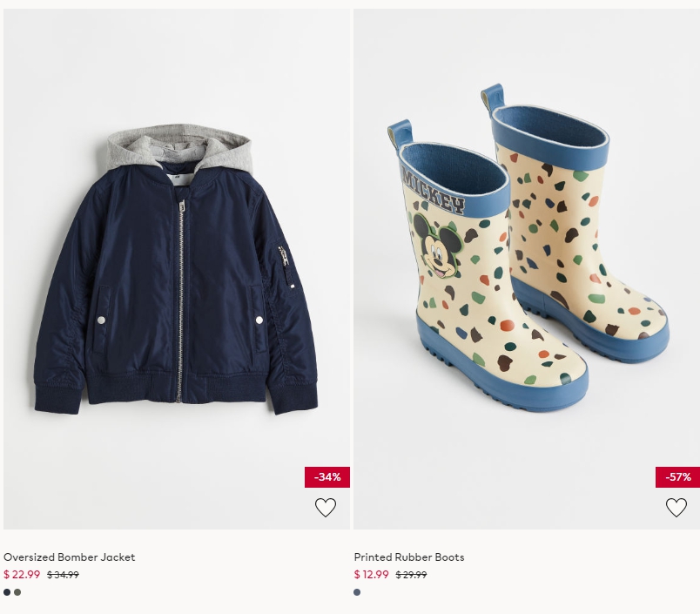The image size is (700, 614).
Task: Click the -34% discount badge
Action: (x=327, y=477)
